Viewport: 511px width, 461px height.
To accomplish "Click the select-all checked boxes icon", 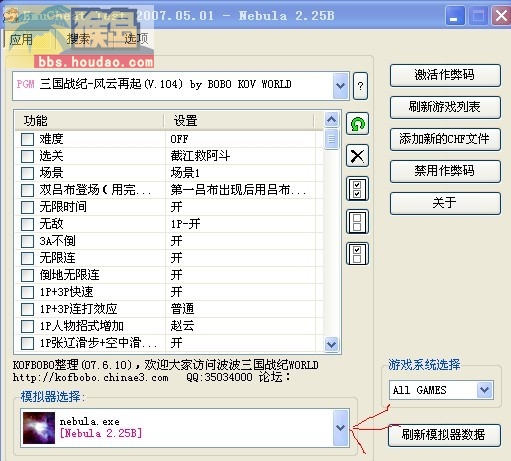I will (x=357, y=189).
